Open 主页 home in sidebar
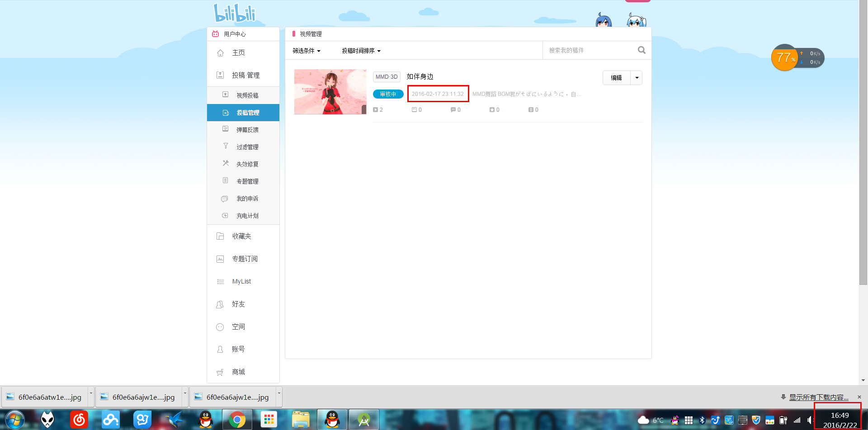The width and height of the screenshot is (868, 430). pyautogui.click(x=238, y=53)
